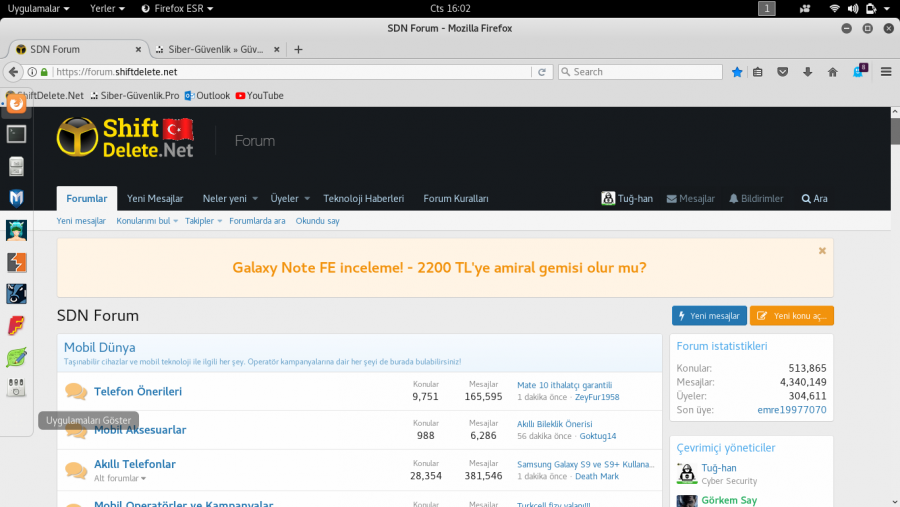Open newest member emre19977070 profile
Screen dimensions: 900x507
coord(792,410)
